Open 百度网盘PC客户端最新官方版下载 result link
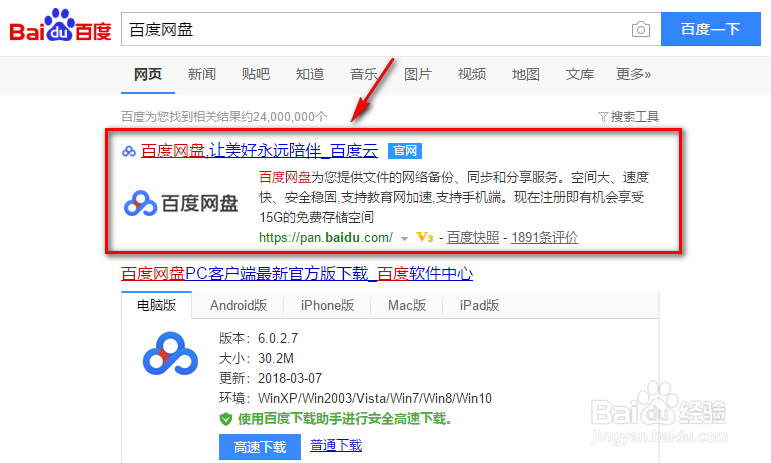Image resolution: width=771 pixels, height=463 pixels. pyautogui.click(x=297, y=274)
